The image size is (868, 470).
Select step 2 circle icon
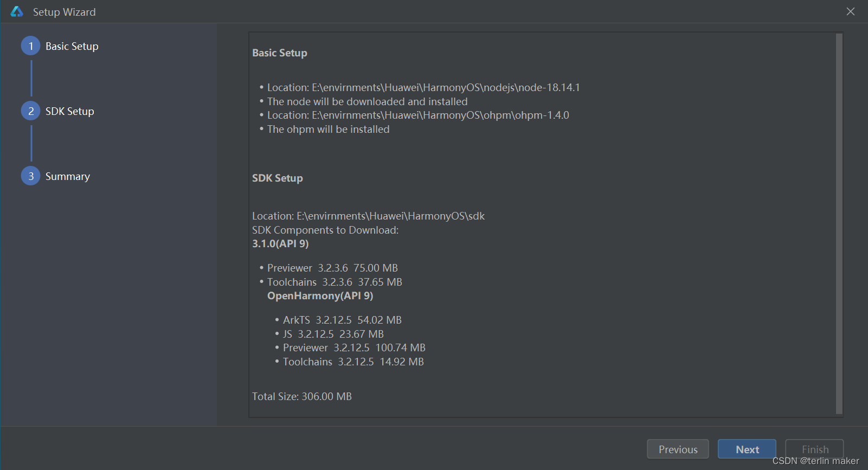31,111
